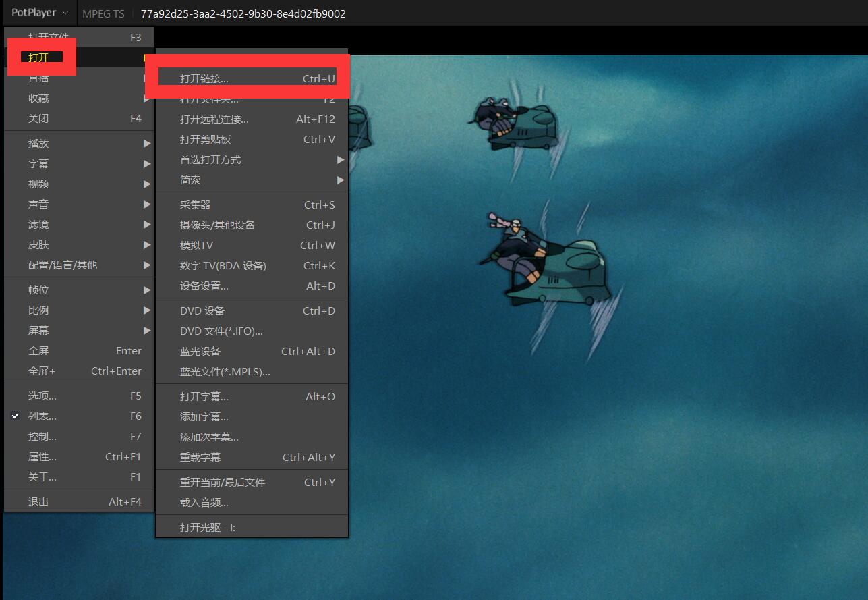Expand the 皮肤 submenu
The height and width of the screenshot is (600, 868).
pos(80,245)
